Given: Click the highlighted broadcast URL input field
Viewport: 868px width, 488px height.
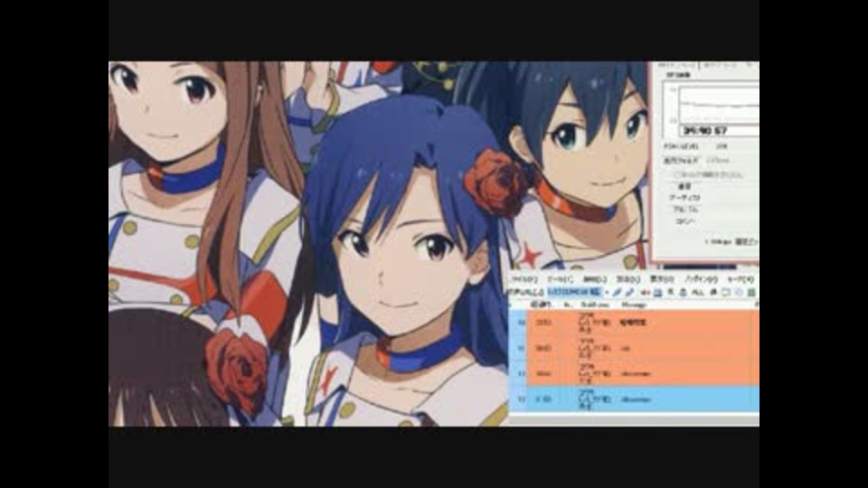Looking at the screenshot, I should pos(574,292).
